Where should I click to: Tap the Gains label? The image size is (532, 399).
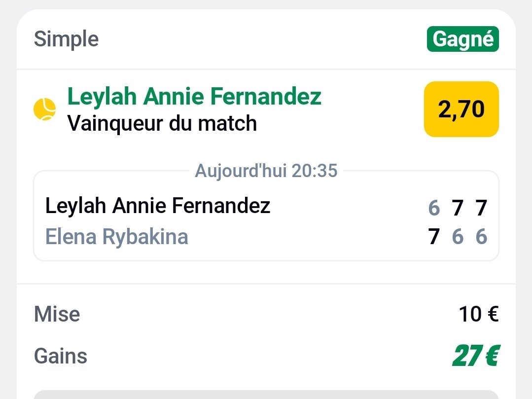61,356
